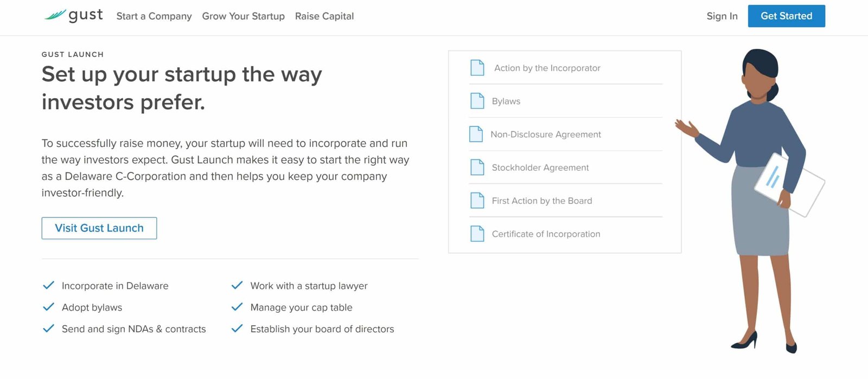This screenshot has height=379, width=868.
Task: Click the Bylaws document icon
Action: (477, 101)
